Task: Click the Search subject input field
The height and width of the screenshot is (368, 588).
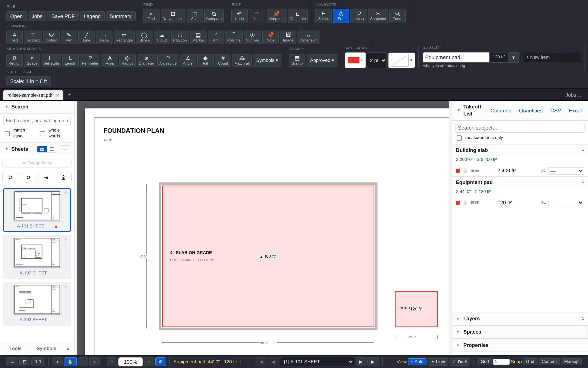Action: (520, 128)
